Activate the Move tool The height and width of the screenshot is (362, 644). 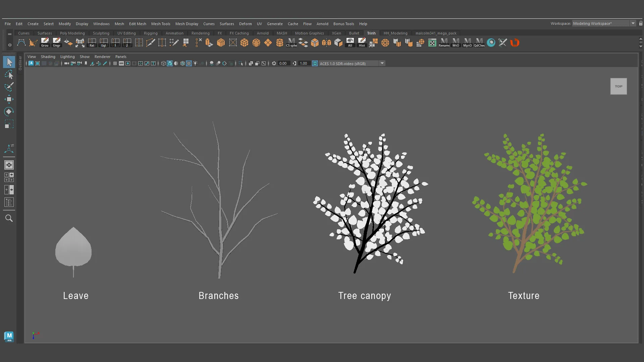click(x=9, y=99)
